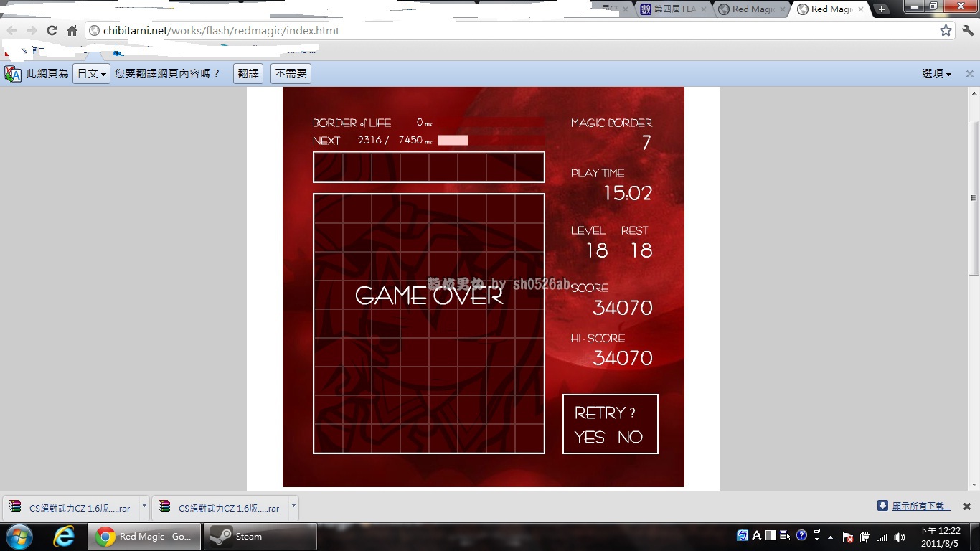This screenshot has width=980, height=551.
Task: Open the volume speaker icon
Action: coord(900,537)
